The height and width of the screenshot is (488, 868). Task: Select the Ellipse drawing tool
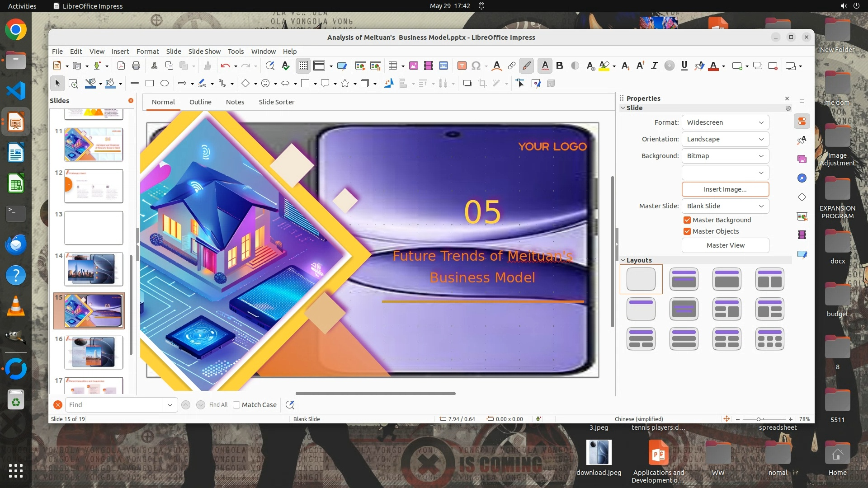coord(165,84)
